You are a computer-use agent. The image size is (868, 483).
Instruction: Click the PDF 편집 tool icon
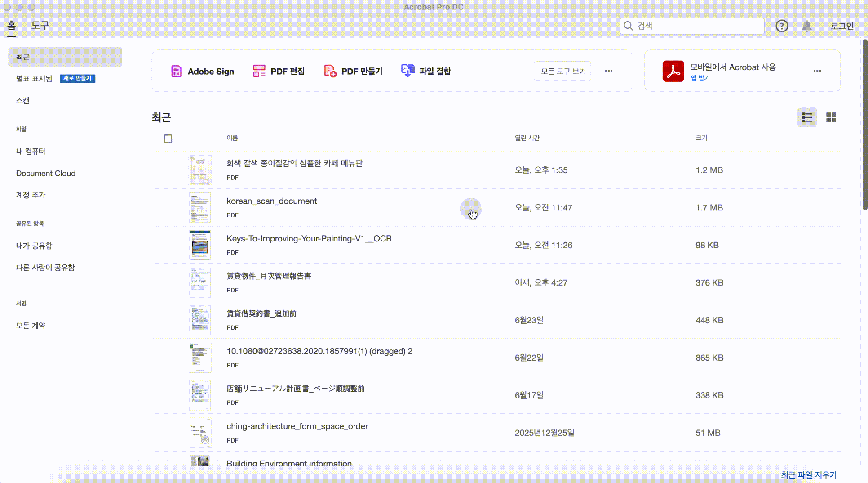pos(259,71)
